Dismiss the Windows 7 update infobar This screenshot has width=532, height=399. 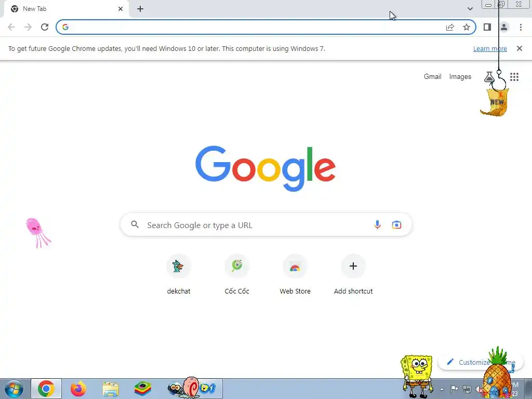tap(519, 48)
